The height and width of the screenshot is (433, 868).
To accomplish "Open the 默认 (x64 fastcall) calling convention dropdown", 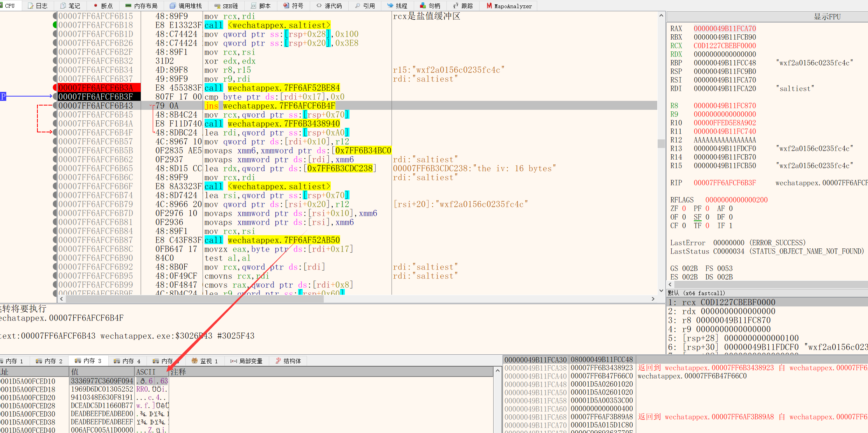I will 767,293.
